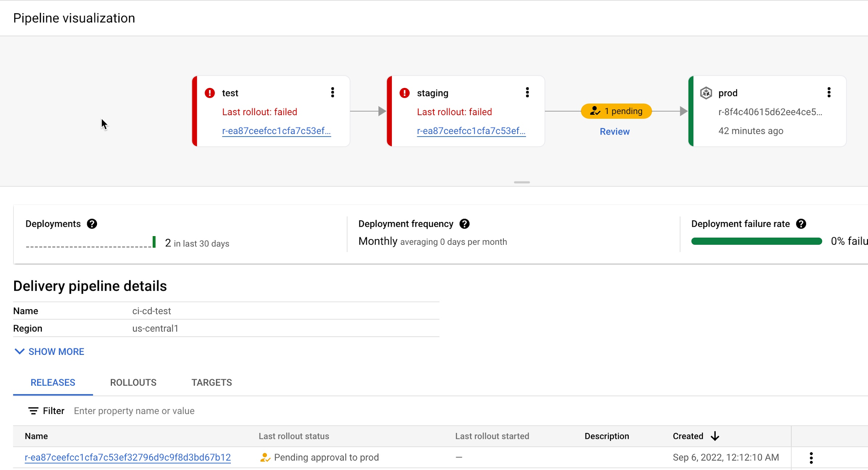The height and width of the screenshot is (470, 868).
Task: Click the 'Pending approval to prod' status text
Action: [x=326, y=457]
